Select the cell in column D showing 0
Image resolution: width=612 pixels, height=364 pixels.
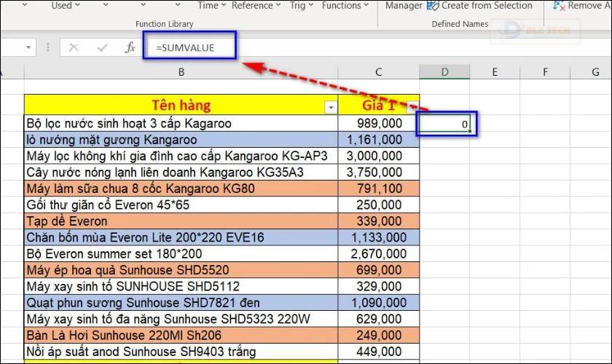point(444,124)
